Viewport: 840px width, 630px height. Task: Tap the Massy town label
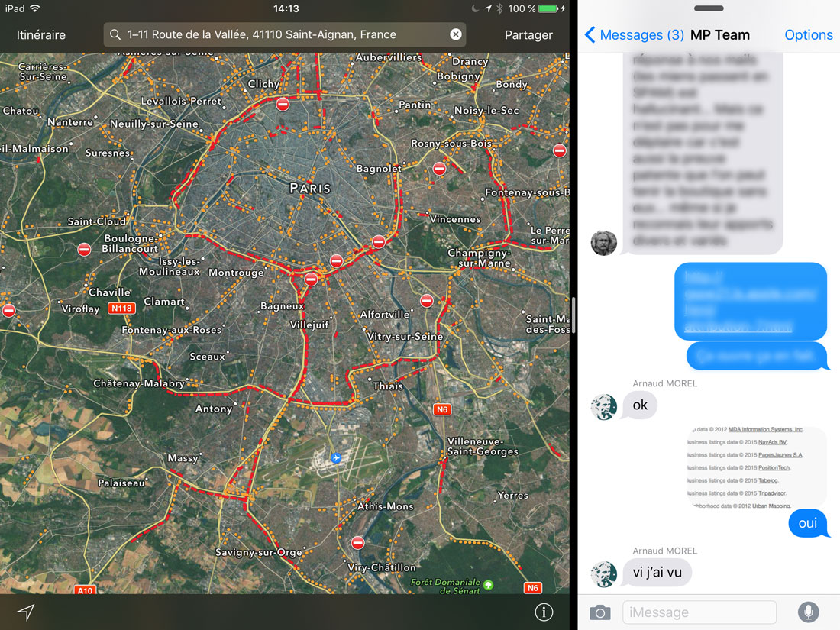coord(183,458)
